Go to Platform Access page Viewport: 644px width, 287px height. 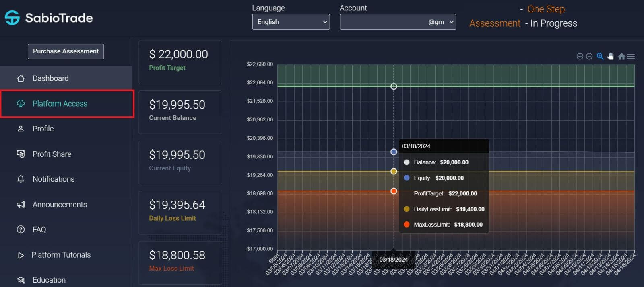click(x=60, y=104)
